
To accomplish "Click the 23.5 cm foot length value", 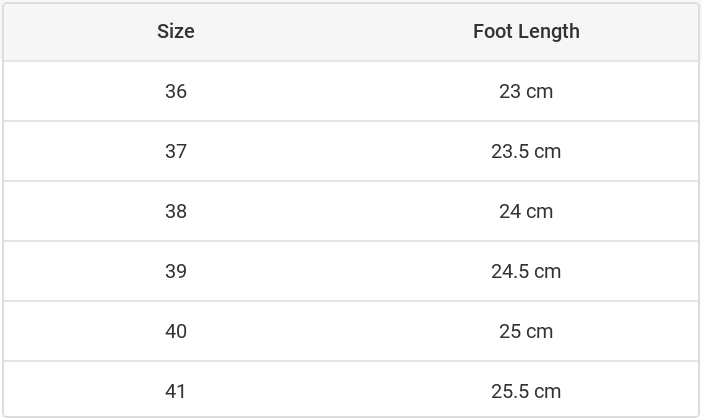I will click(x=526, y=151).
